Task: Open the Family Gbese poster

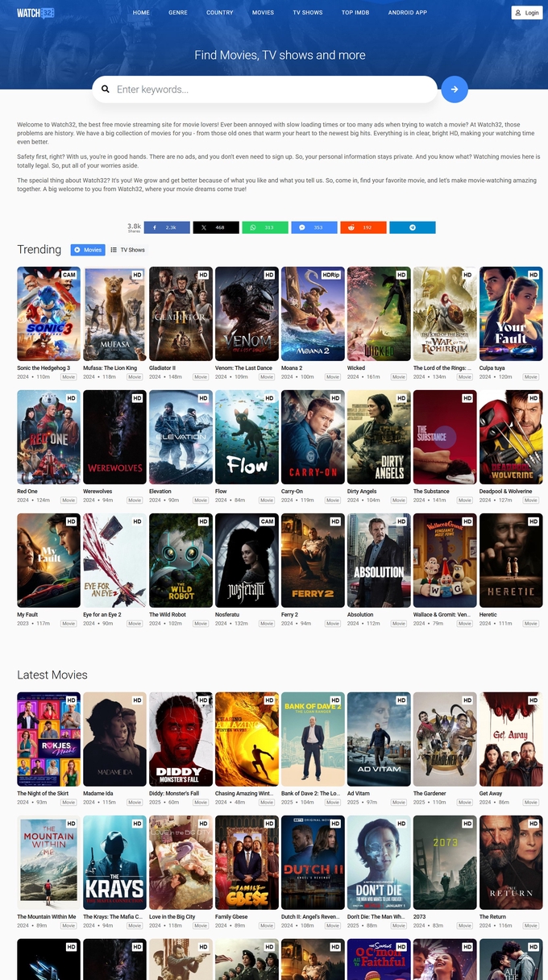Action: [x=247, y=862]
